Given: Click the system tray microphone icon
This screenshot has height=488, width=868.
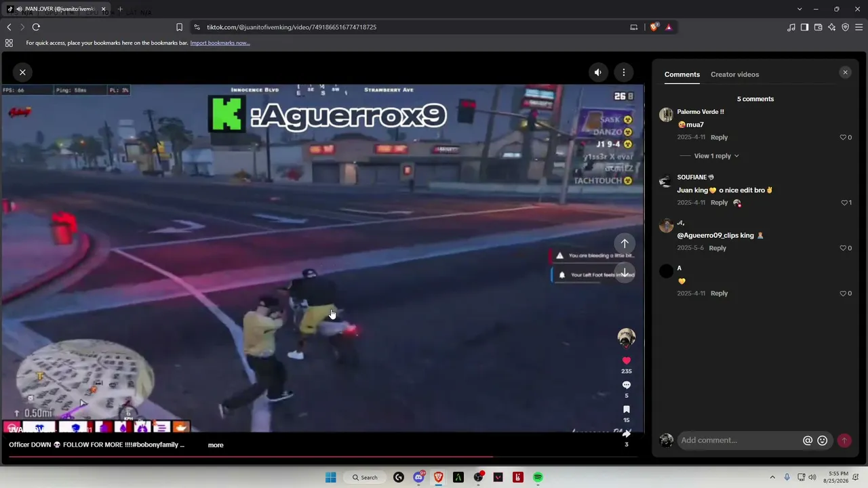Looking at the screenshot, I should [x=787, y=477].
